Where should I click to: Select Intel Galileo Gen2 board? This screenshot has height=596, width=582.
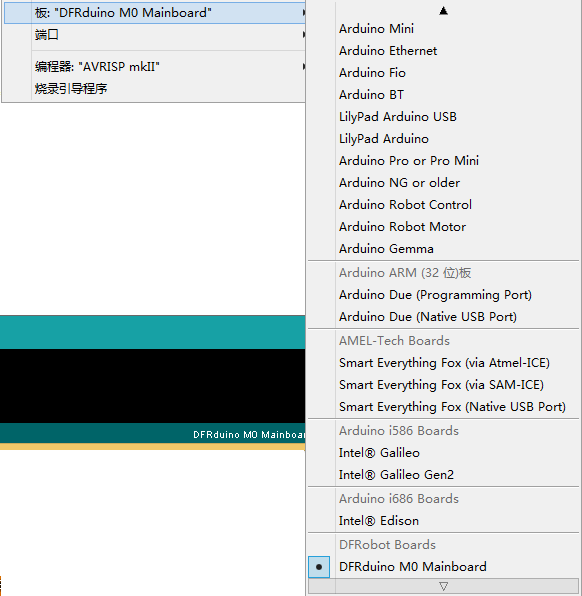point(443,476)
